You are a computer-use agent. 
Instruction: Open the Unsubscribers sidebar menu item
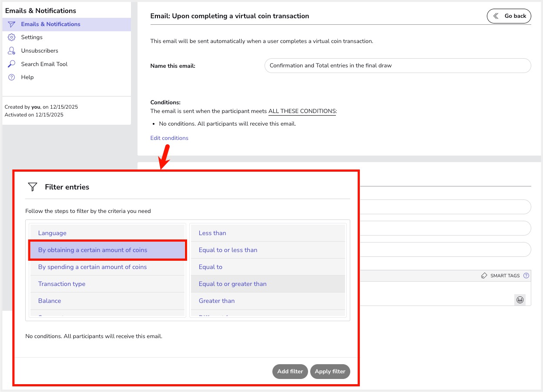40,51
